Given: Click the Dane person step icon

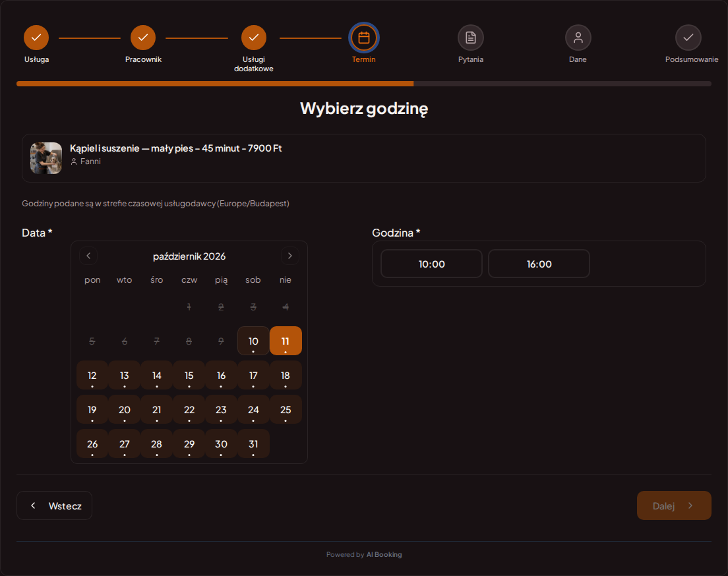Looking at the screenshot, I should click(x=578, y=38).
